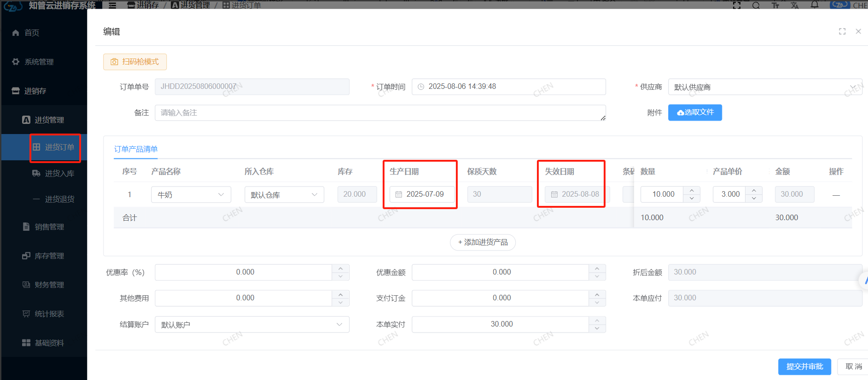The image size is (868, 380).
Task: Open the 结算账户 dropdown
Action: pyautogui.click(x=251, y=324)
